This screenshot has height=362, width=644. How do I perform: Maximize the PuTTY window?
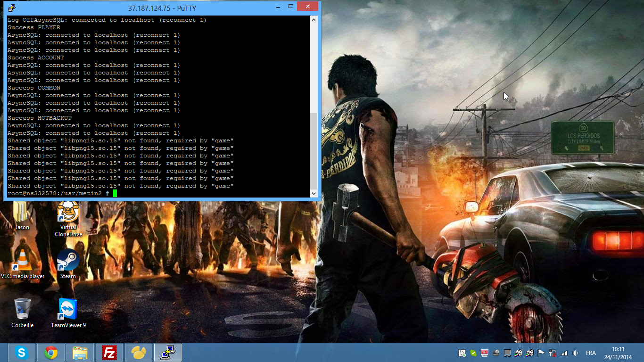coord(290,7)
